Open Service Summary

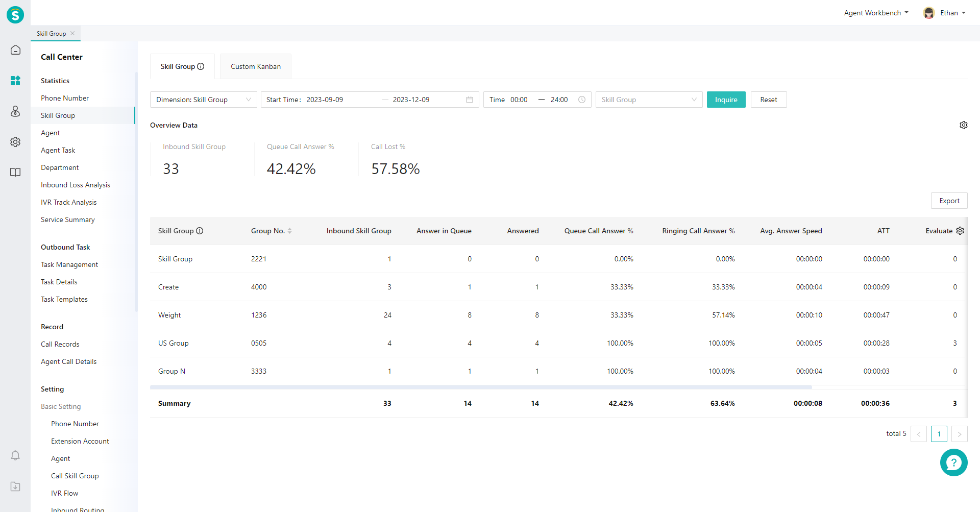pyautogui.click(x=68, y=220)
